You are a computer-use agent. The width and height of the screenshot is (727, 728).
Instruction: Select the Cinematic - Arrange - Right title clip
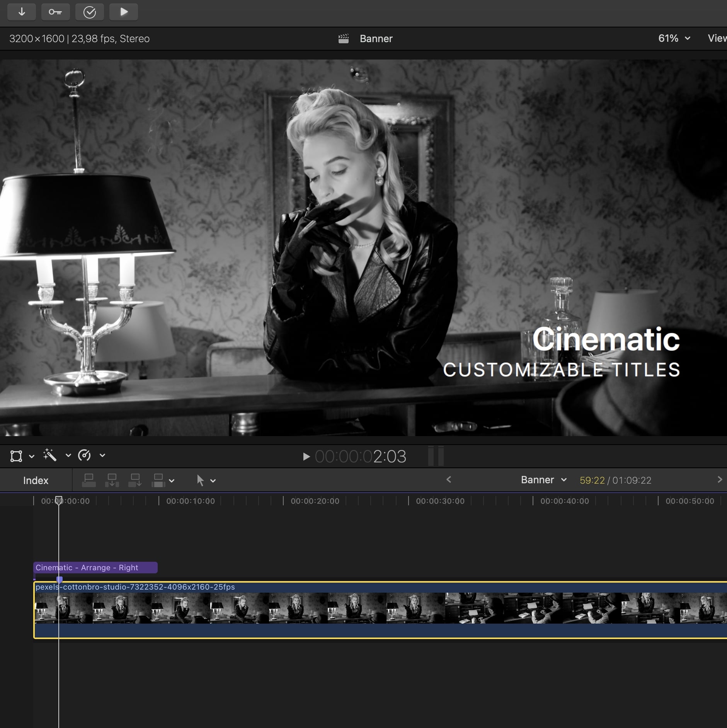tap(95, 567)
